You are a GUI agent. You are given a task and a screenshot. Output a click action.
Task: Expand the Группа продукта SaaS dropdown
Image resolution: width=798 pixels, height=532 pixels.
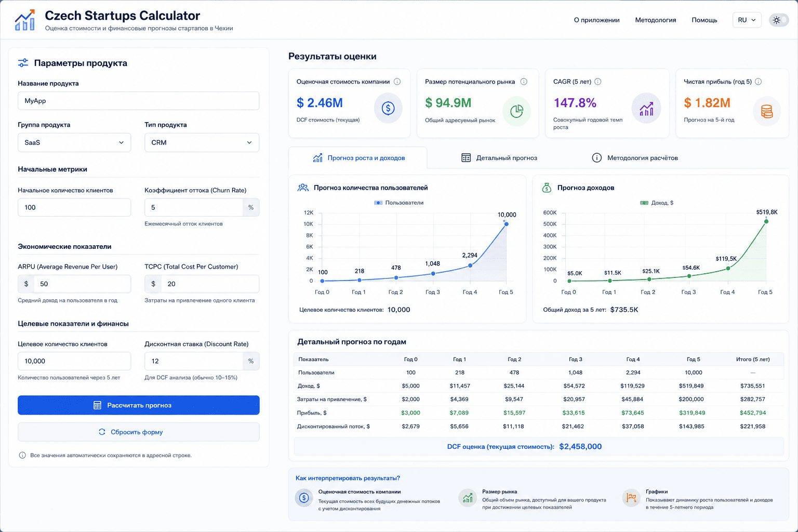point(74,142)
